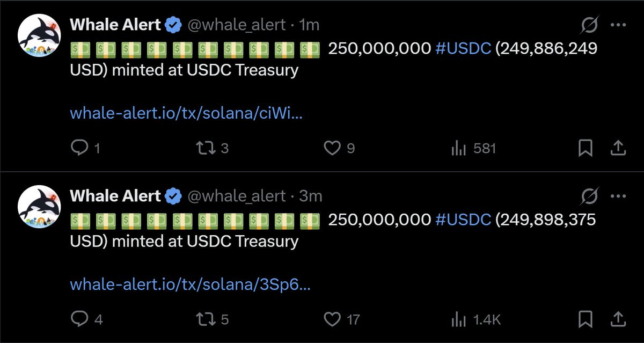Viewport: 644px width, 343px height.
Task: Bookmark the first Whale Alert tweet
Action: [x=584, y=148]
